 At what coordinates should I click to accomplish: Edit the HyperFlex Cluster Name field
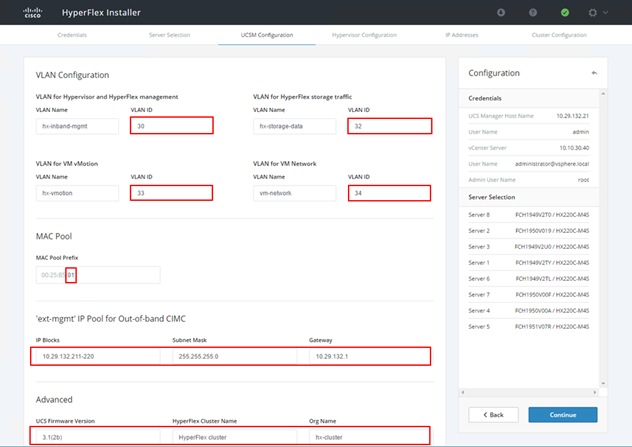(x=235, y=437)
